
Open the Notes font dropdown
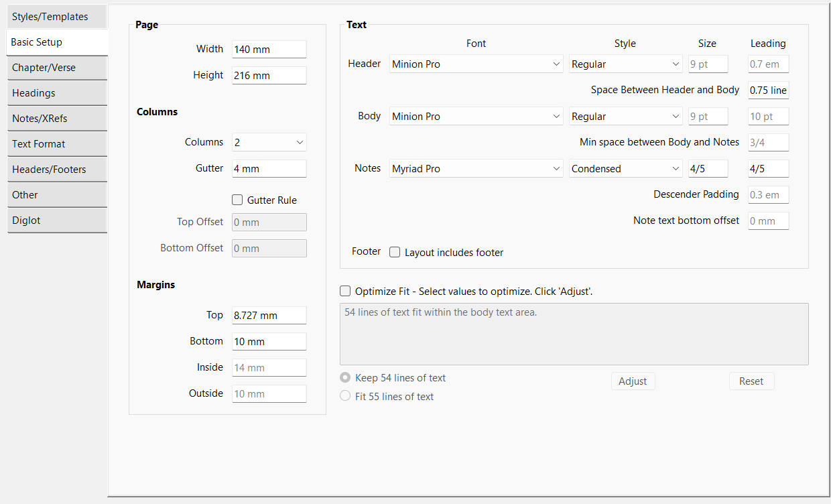coord(476,169)
